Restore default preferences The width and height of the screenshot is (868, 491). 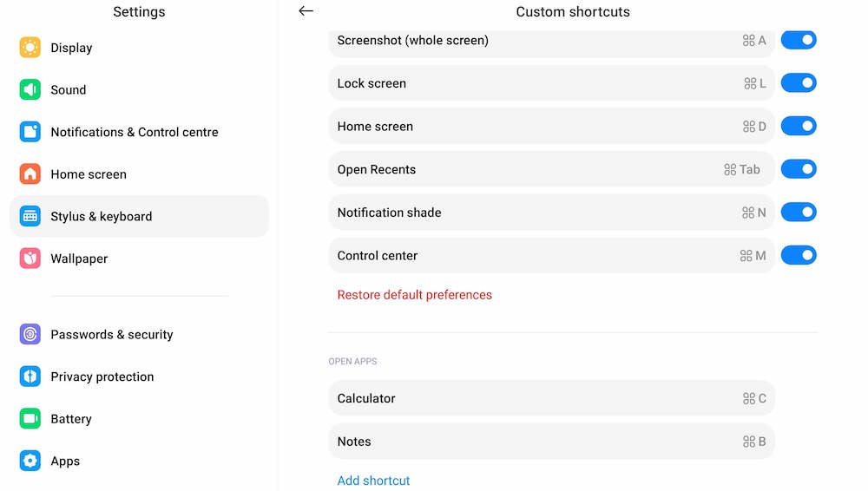pyautogui.click(x=414, y=295)
